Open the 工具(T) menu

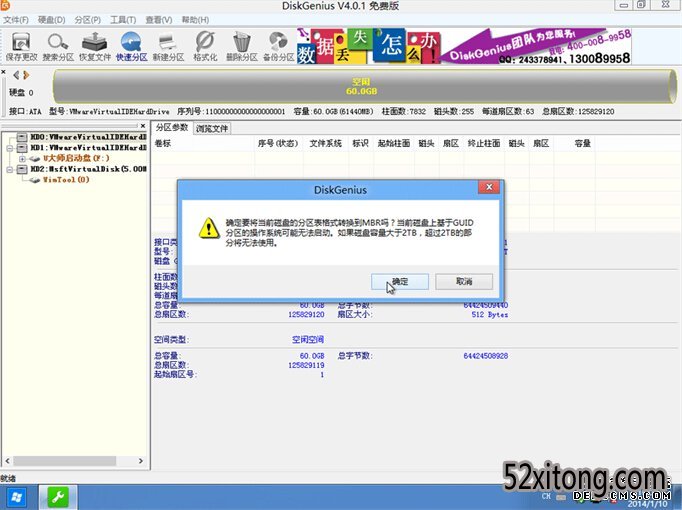(x=123, y=20)
